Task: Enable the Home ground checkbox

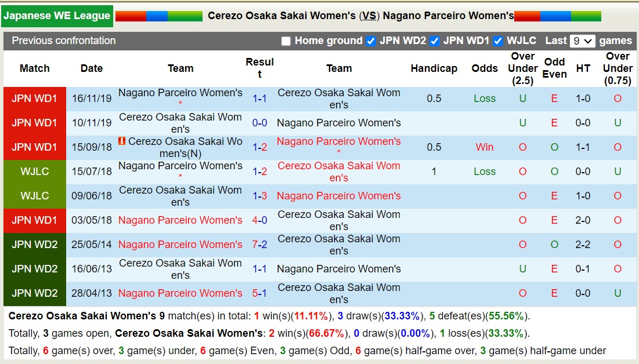Action: (x=285, y=41)
